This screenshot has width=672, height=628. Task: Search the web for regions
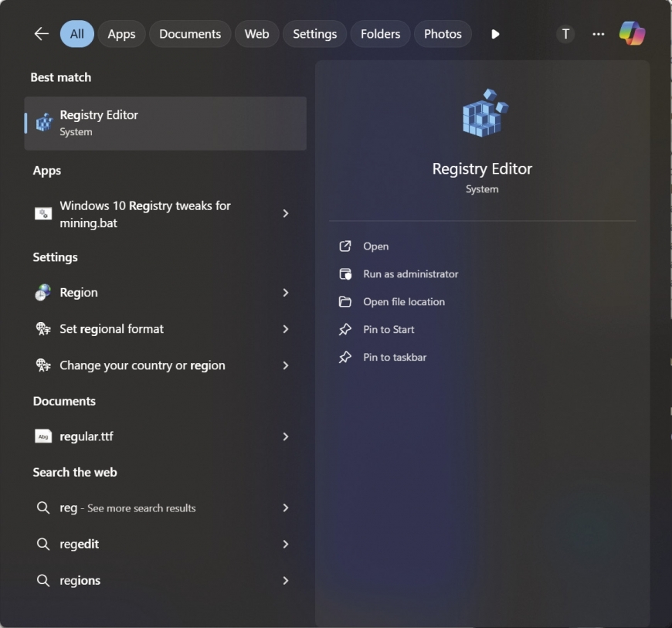click(165, 580)
